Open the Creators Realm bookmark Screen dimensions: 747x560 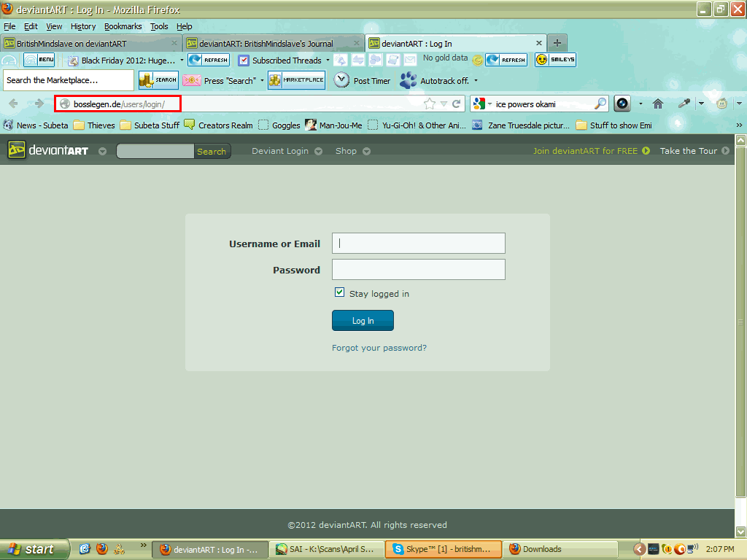pos(219,125)
